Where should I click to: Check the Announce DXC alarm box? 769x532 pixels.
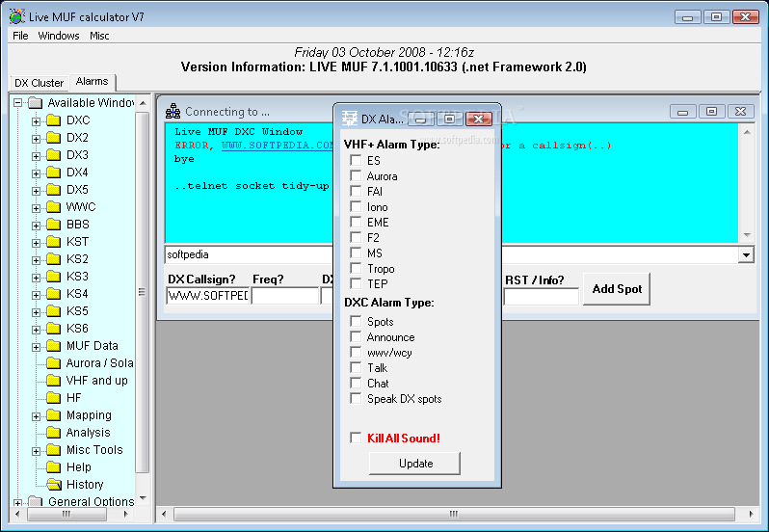point(356,337)
